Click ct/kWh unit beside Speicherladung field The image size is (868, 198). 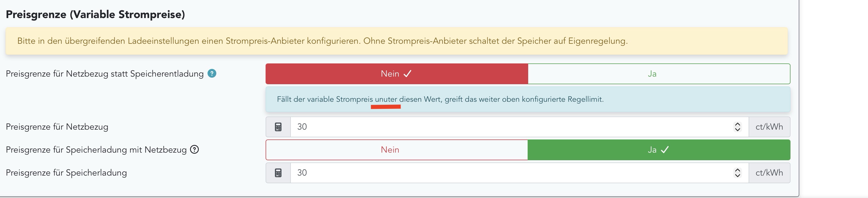pyautogui.click(x=769, y=173)
